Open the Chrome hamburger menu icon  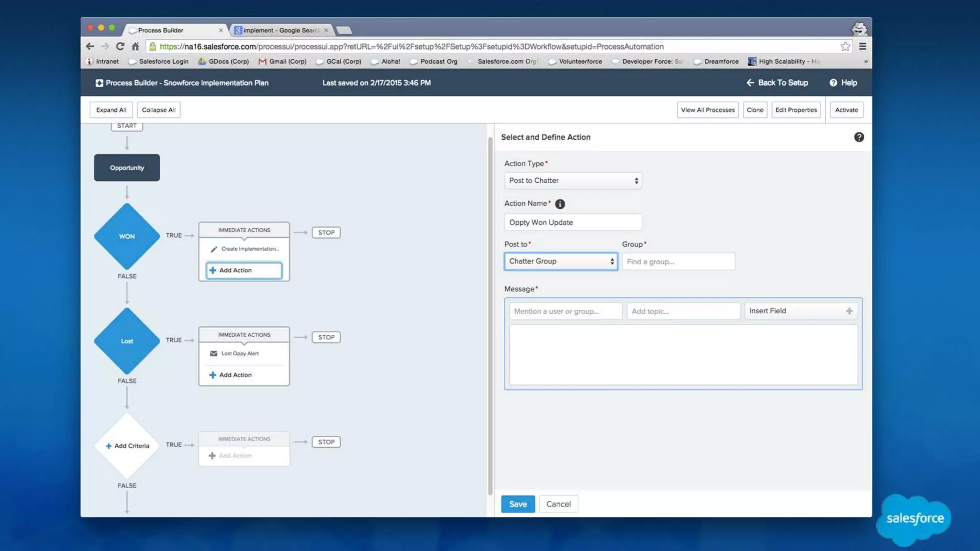pos(862,46)
